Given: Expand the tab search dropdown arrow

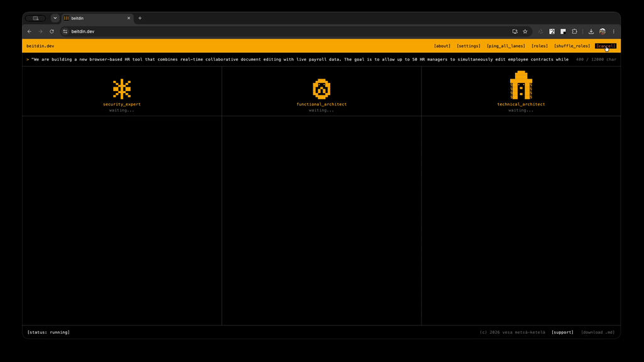Looking at the screenshot, I should tap(55, 18).
